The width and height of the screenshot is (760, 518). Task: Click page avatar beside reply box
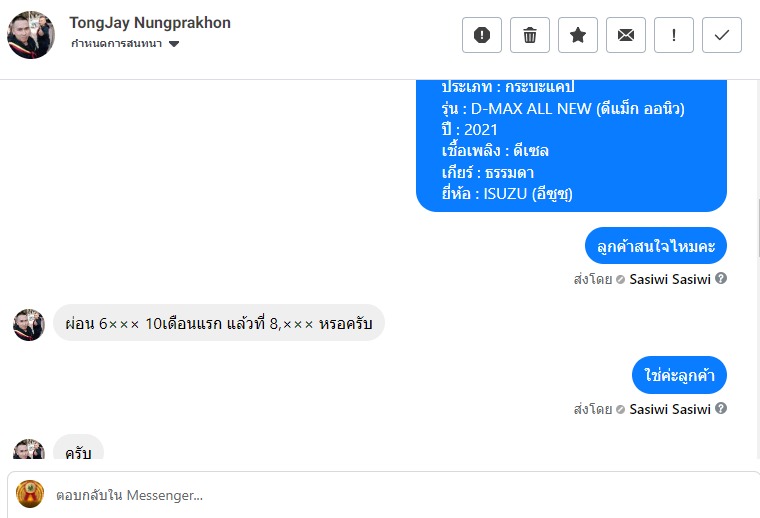(30, 494)
